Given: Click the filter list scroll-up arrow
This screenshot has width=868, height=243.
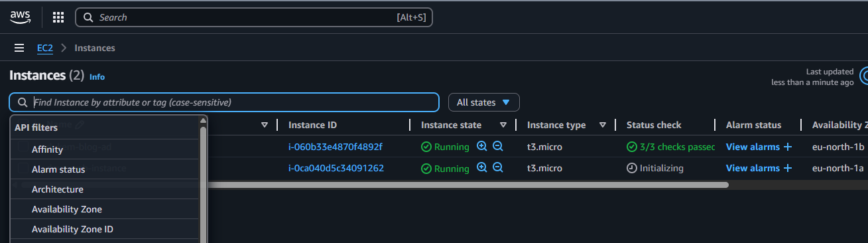Looking at the screenshot, I should click(x=203, y=120).
